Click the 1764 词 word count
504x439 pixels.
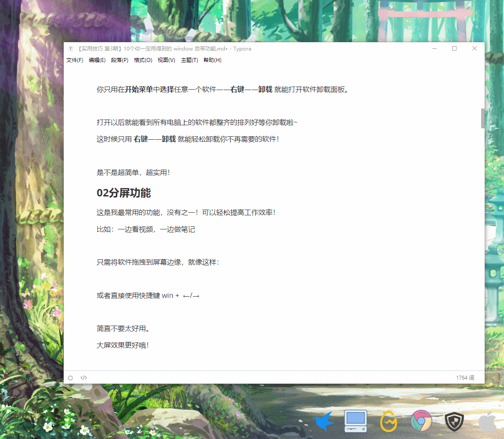465,377
